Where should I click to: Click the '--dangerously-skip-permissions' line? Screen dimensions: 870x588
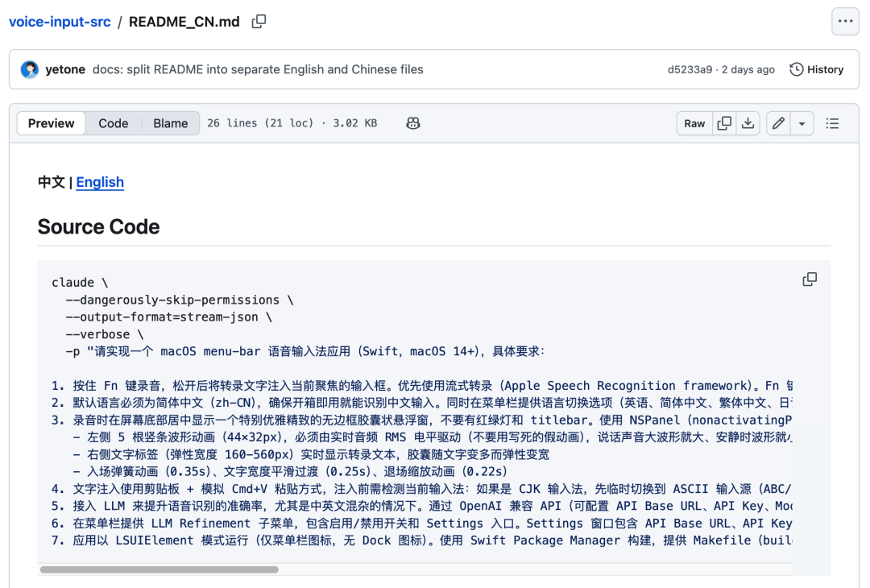coord(179,300)
